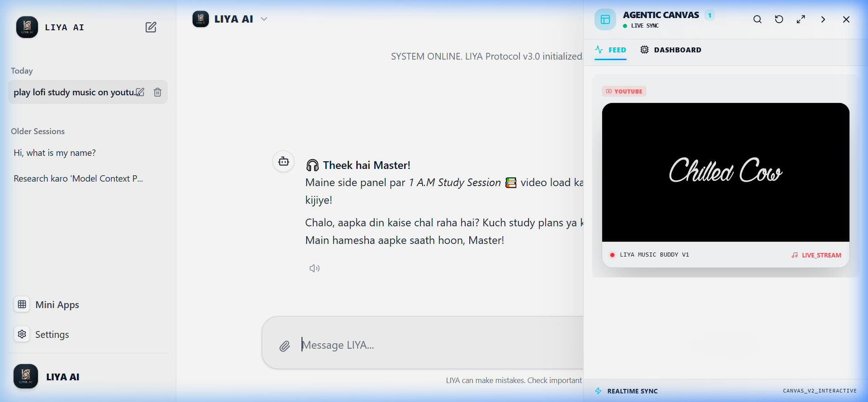This screenshot has width=868, height=402.
Task: Delete the 'play lofi study music' session
Action: point(157,92)
